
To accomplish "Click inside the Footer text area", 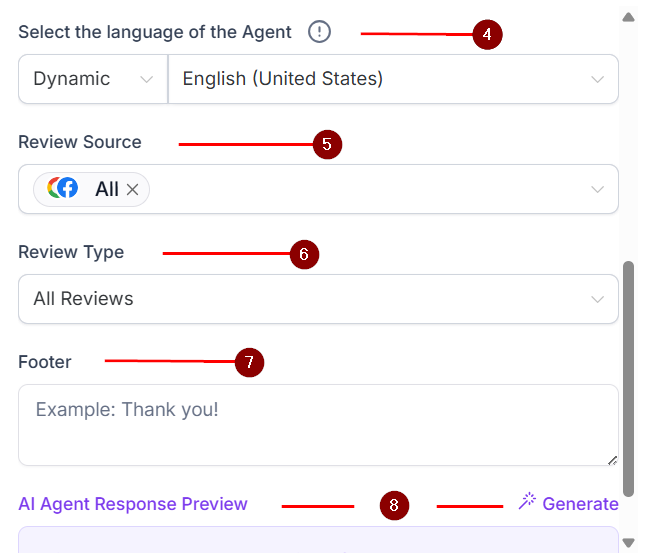I will 318,424.
